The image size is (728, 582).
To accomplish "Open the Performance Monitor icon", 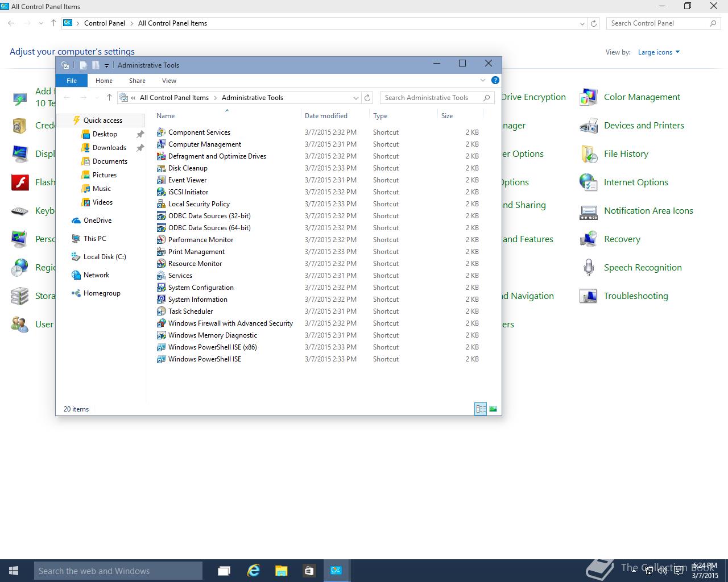I will (x=162, y=239).
